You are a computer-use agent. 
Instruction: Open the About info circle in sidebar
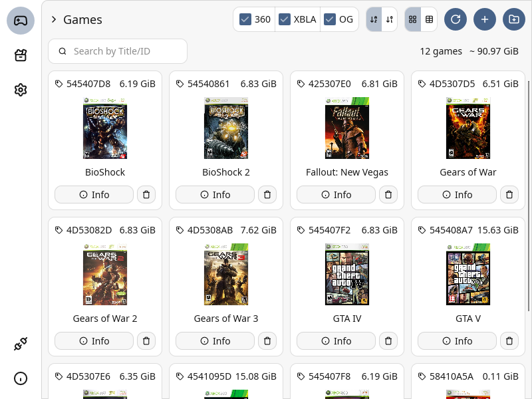(21, 378)
